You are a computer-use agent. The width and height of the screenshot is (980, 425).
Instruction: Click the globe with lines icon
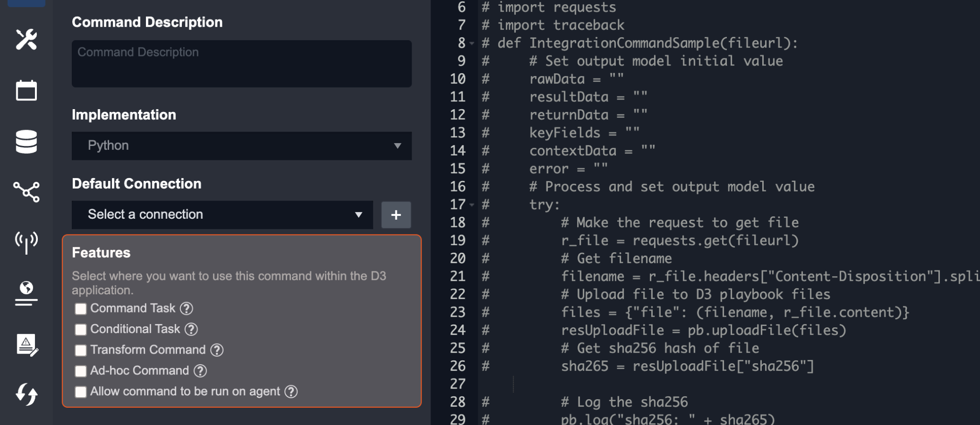26,293
